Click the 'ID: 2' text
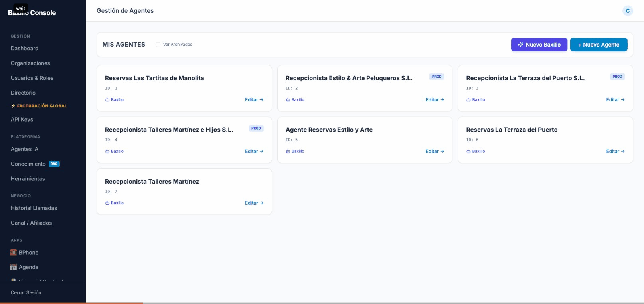This screenshot has width=644, height=304. click(292, 88)
